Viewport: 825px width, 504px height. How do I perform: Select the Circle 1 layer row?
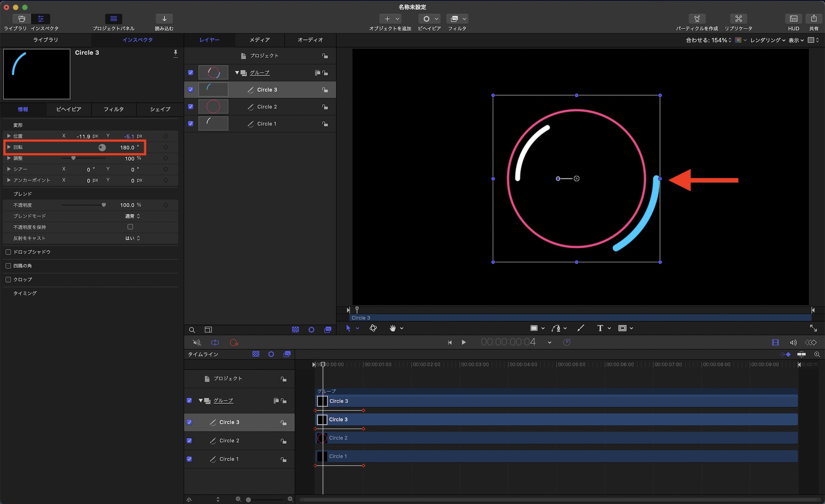266,124
